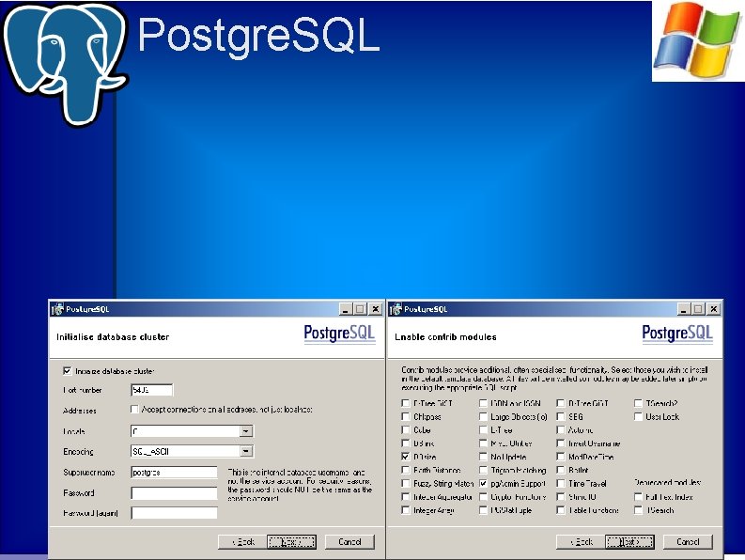
Task: Enable Time Travel module
Action: point(561,484)
